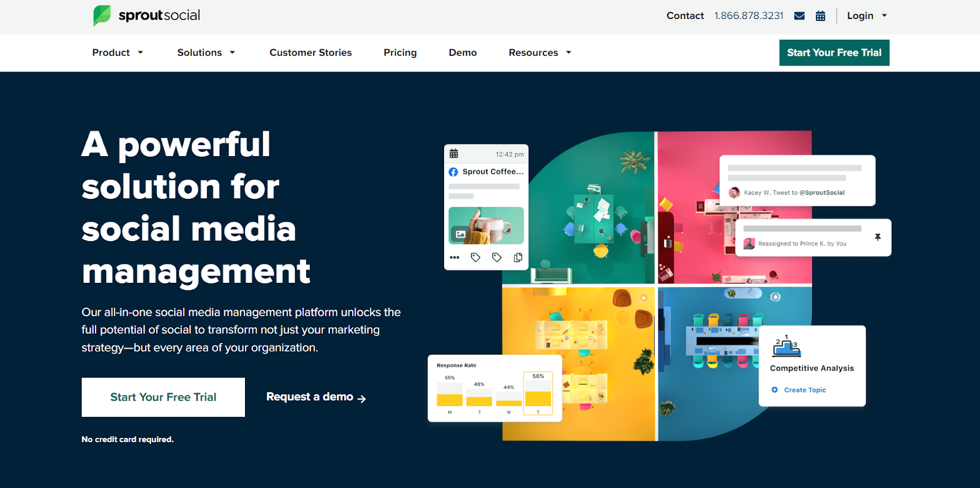Click the coffee cup photo thumbnail
Image resolution: width=980 pixels, height=488 pixels.
486,225
